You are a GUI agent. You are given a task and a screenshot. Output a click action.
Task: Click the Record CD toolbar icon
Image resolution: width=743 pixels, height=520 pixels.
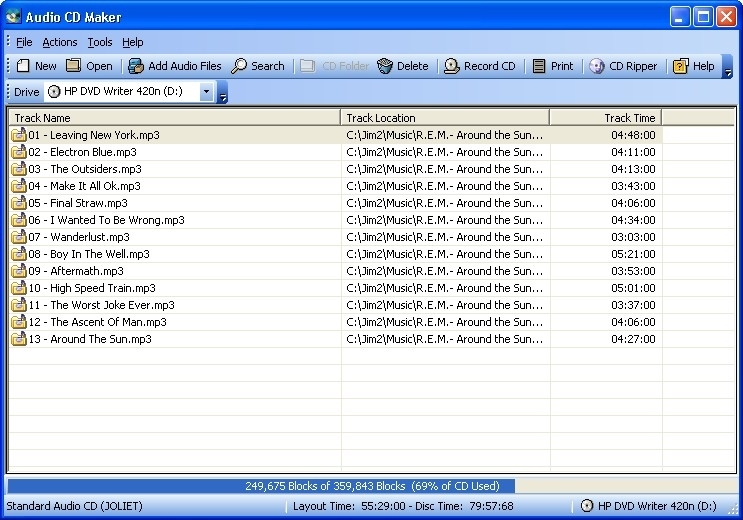452,66
